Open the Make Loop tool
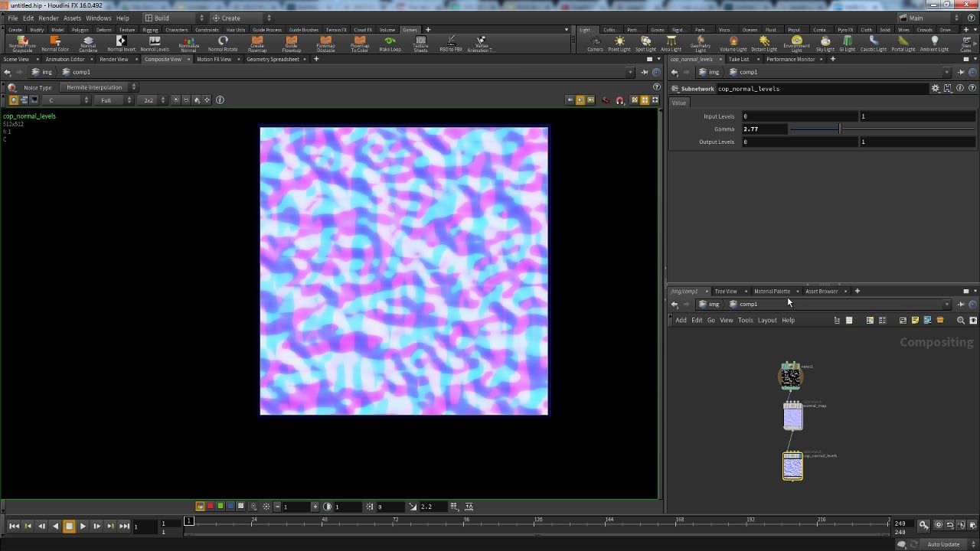 coord(390,44)
